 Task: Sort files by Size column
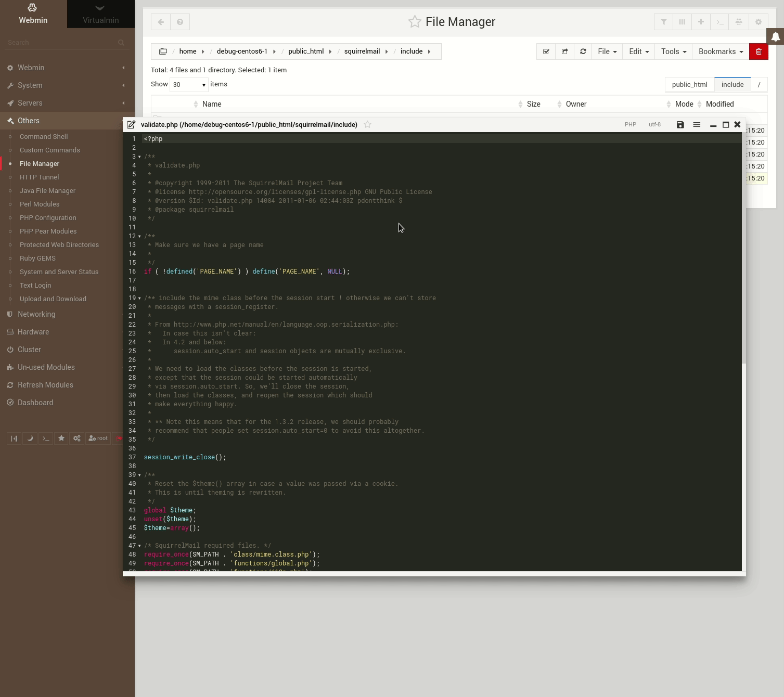click(x=534, y=104)
